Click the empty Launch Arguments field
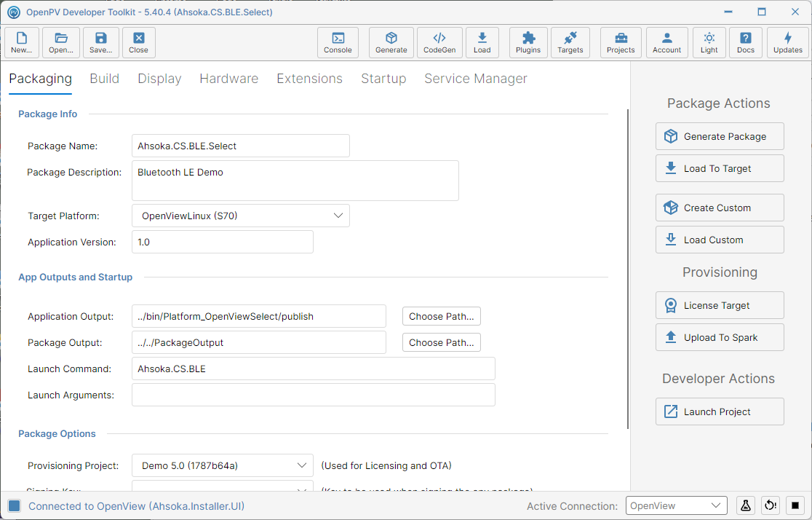812x520 pixels. [314, 395]
